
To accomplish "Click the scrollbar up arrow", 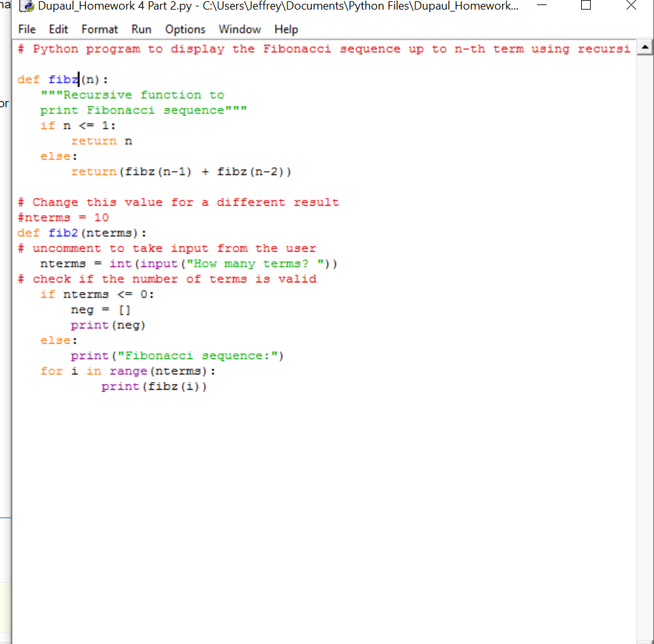I will [646, 46].
